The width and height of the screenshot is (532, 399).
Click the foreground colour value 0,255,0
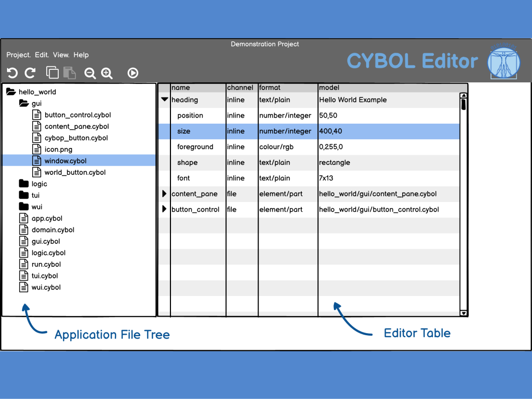tap(331, 147)
